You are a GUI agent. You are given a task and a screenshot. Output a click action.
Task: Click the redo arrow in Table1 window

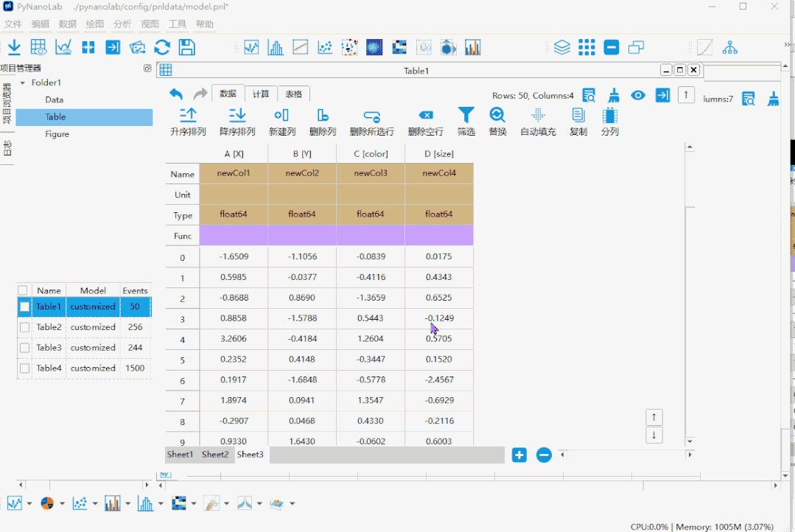point(200,94)
